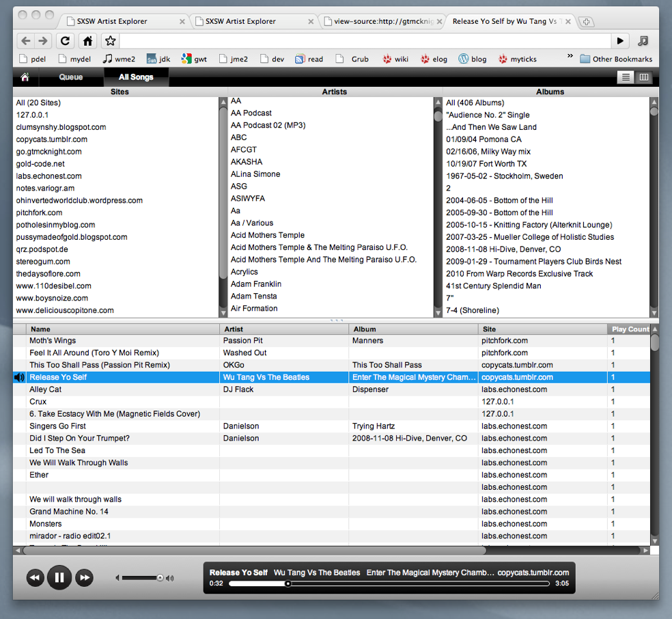
Task: Select pitchfork.com in Sites list
Action: (39, 212)
